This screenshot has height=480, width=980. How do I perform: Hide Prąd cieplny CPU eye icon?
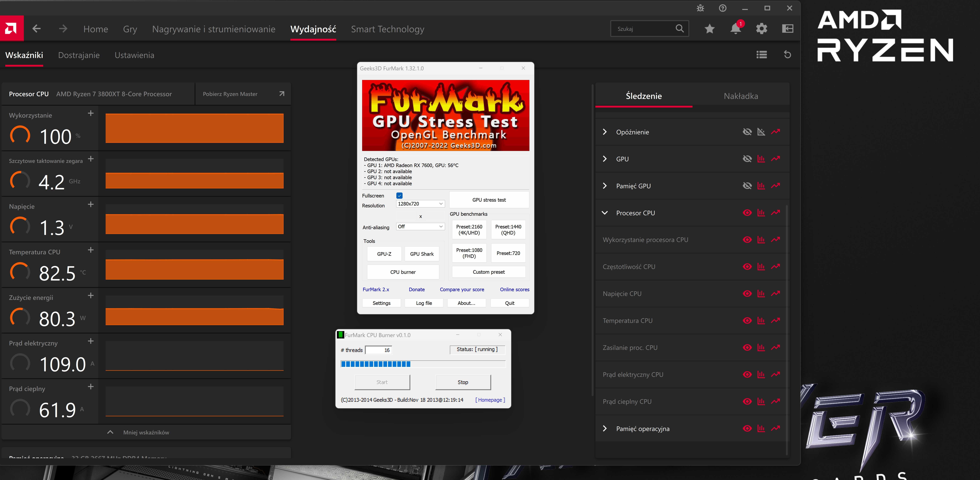[x=747, y=402]
